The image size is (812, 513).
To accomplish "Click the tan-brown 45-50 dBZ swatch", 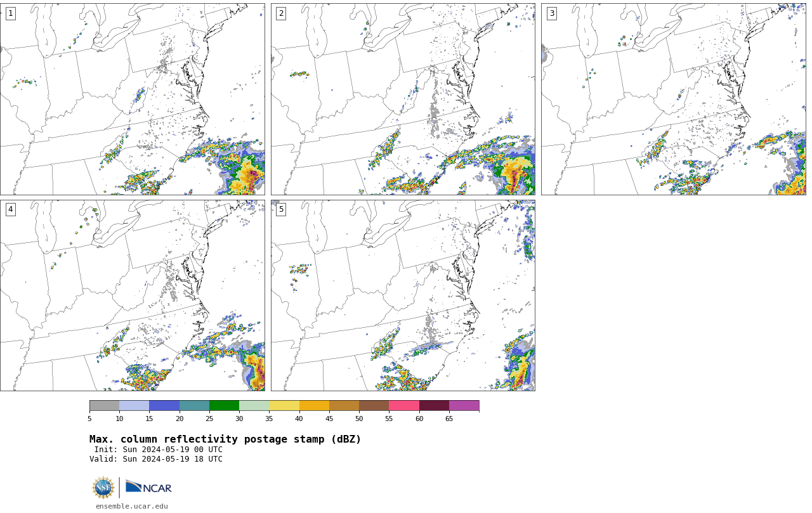I will click(344, 406).
